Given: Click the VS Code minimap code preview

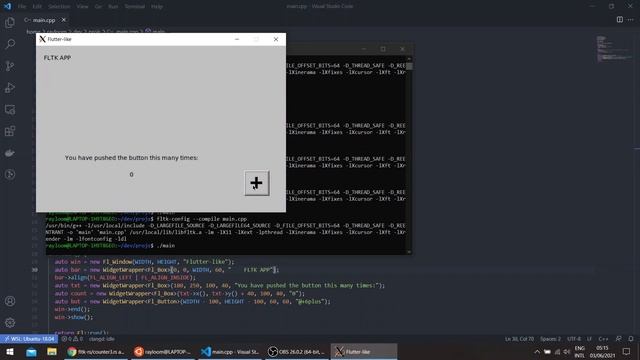Looking at the screenshot, I should point(614,49).
